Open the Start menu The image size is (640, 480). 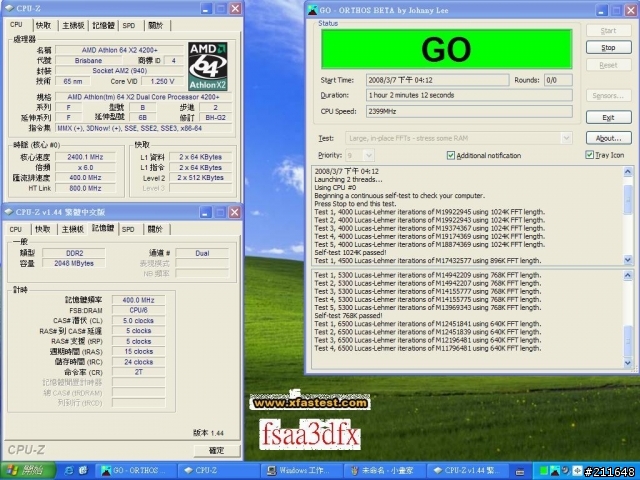point(28,471)
